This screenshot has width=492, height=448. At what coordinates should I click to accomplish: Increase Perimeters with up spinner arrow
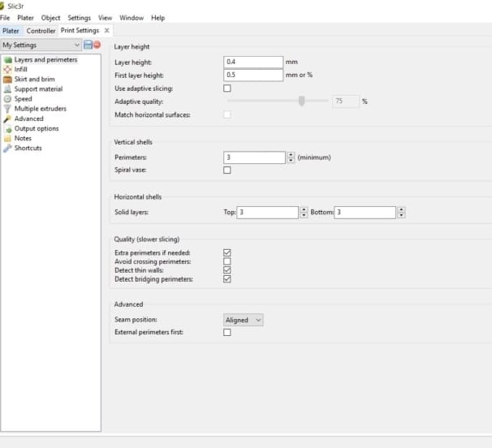coord(291,154)
